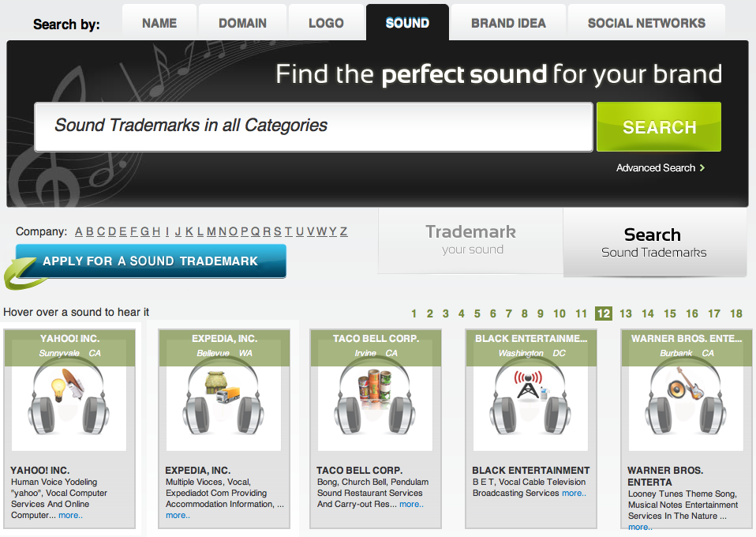Go to results page 11
Image resolution: width=756 pixels, height=537 pixels.
(581, 314)
